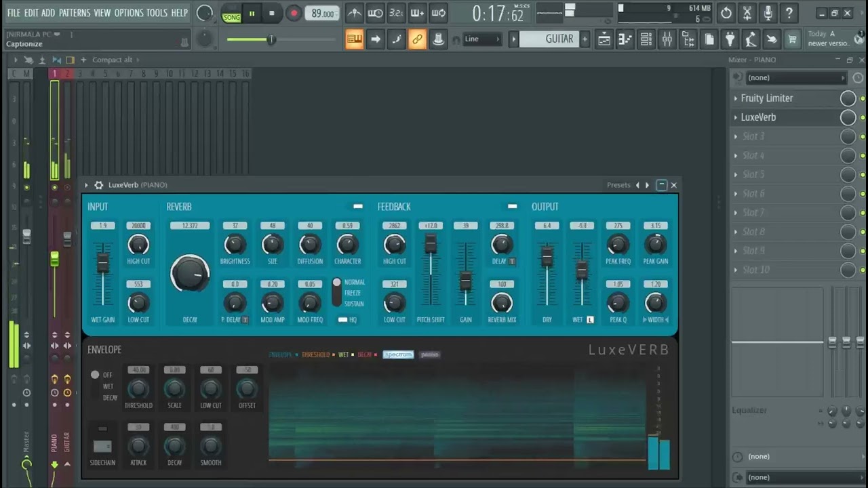The width and height of the screenshot is (868, 488).
Task: Toggle the FEEDBACK section enable switch
Action: click(512, 207)
